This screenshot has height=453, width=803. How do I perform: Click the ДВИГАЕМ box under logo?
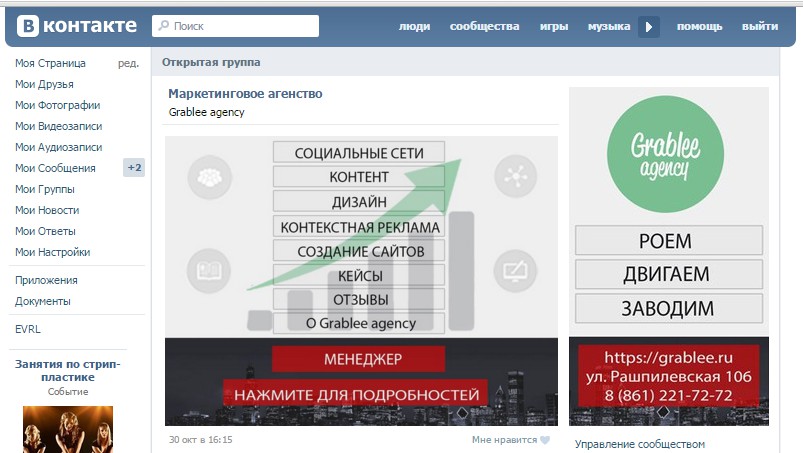[669, 274]
